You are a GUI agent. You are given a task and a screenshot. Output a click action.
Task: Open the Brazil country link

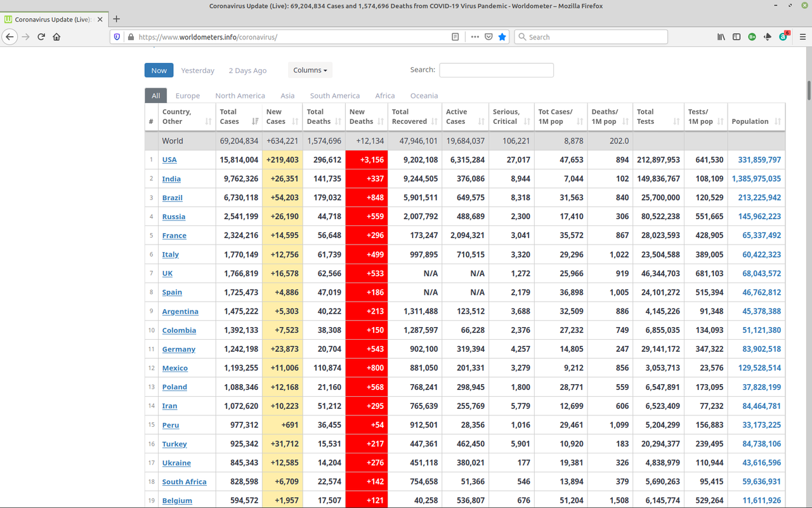pyautogui.click(x=172, y=197)
